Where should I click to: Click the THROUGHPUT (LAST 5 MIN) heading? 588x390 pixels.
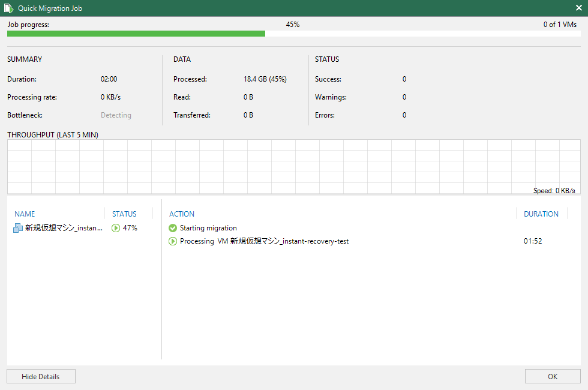pos(53,134)
